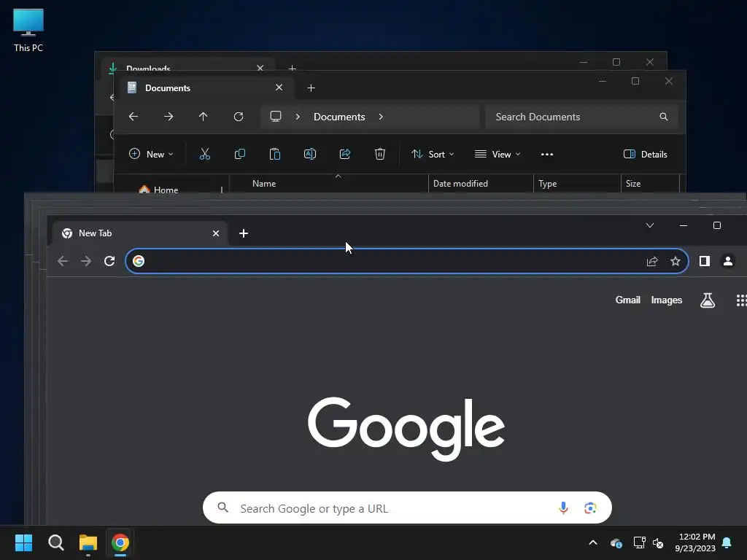
Task: Search by image with Google Lens icon
Action: (x=590, y=508)
